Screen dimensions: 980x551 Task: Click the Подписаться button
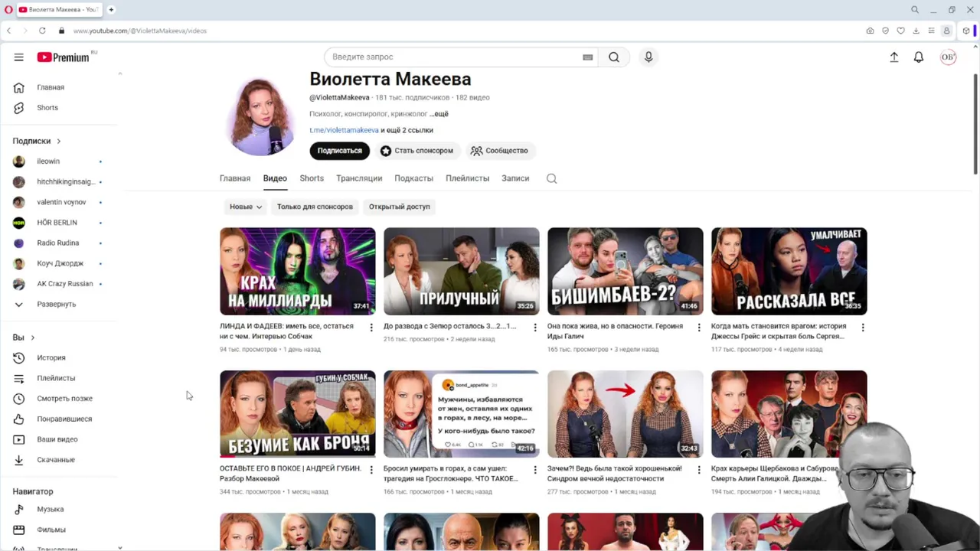pos(340,151)
